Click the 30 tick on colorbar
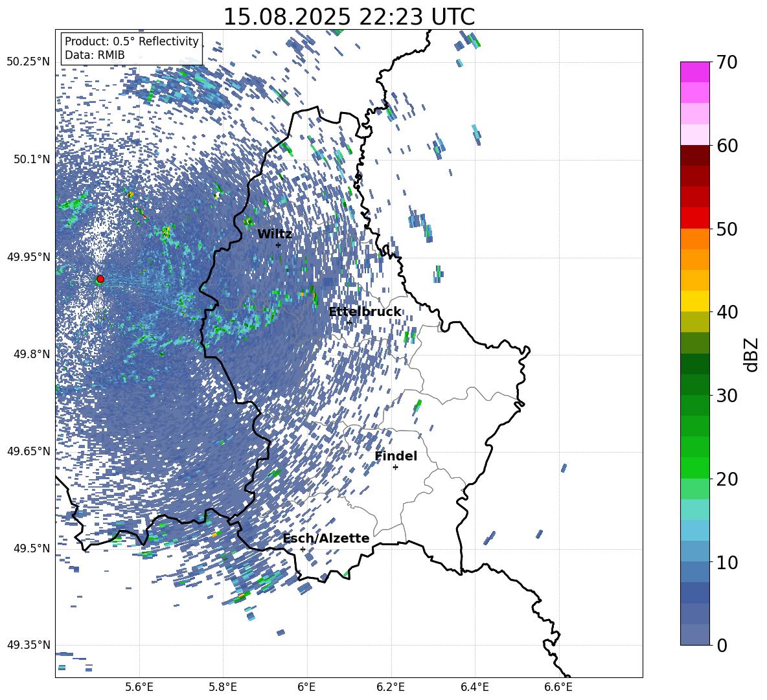The width and height of the screenshot is (767, 700). click(x=727, y=396)
